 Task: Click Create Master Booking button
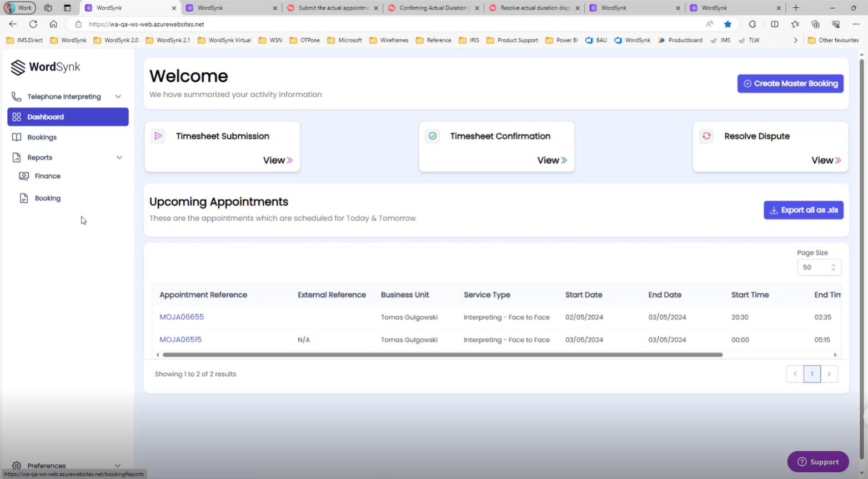[x=790, y=84]
